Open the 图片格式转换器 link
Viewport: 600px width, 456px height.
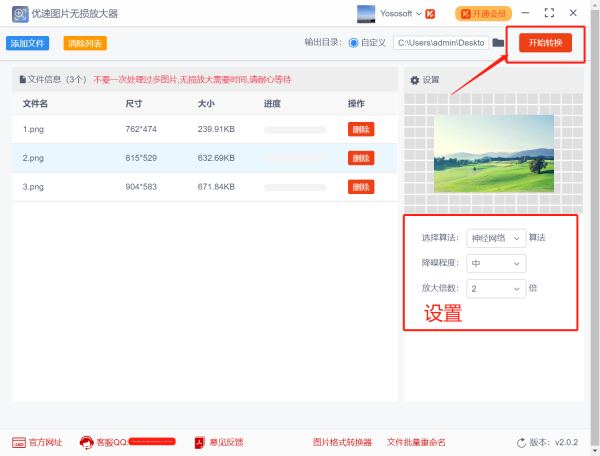pyautogui.click(x=342, y=442)
